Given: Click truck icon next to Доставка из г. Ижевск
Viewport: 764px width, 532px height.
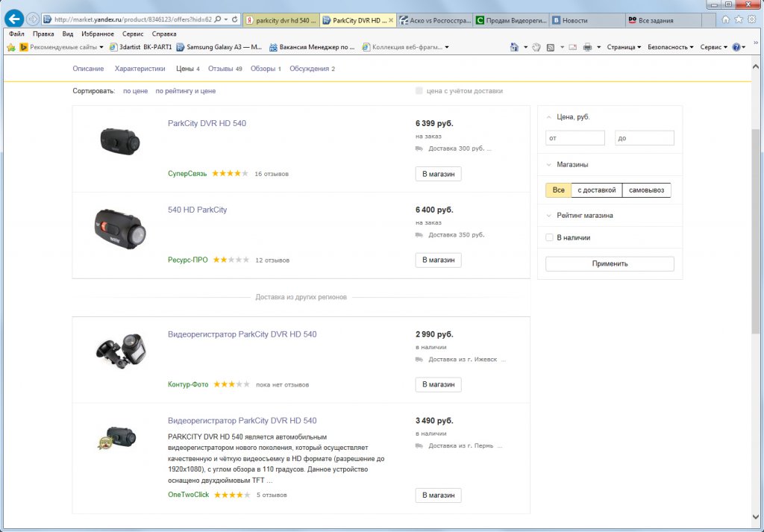Looking at the screenshot, I should tap(419, 360).
